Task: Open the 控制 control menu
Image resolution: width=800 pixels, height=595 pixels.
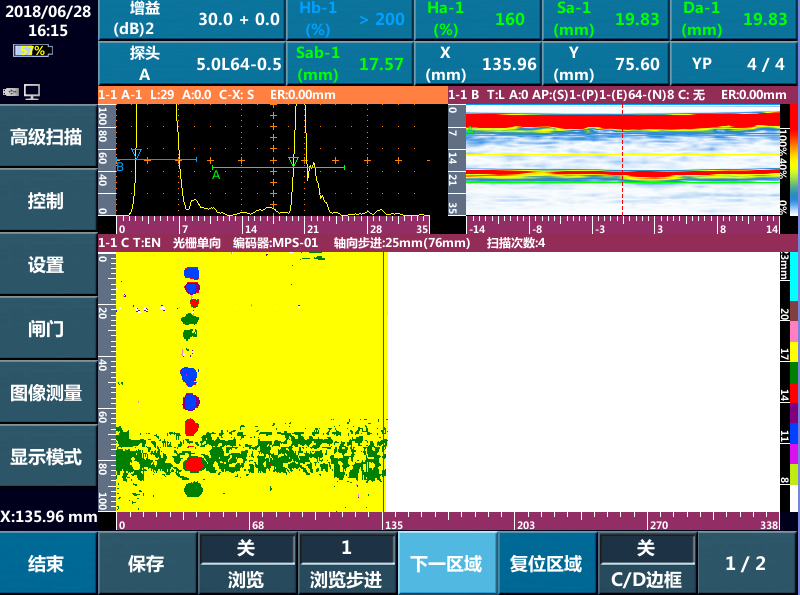Action: (47, 200)
